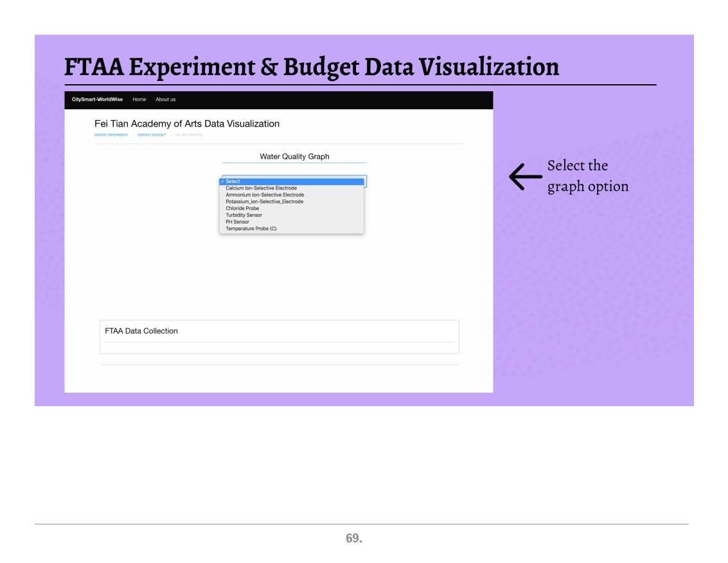The image size is (728, 563).
Task: Pick Potassium_ion-Selective_Electrode from the list
Action: point(264,202)
